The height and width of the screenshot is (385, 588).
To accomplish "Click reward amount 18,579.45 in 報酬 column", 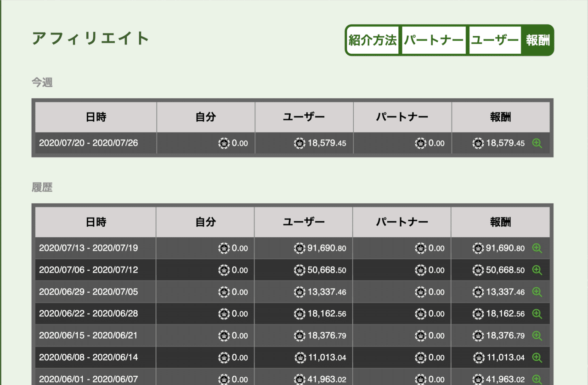I will (505, 143).
